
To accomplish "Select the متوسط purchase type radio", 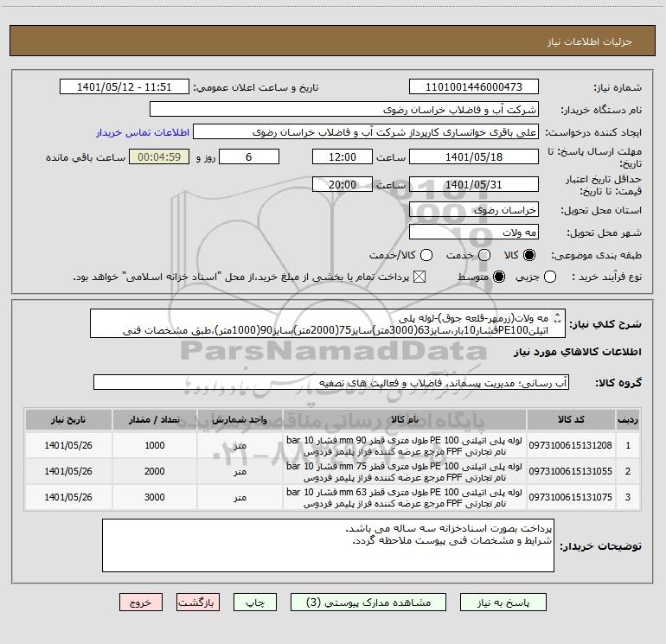I will point(499,277).
